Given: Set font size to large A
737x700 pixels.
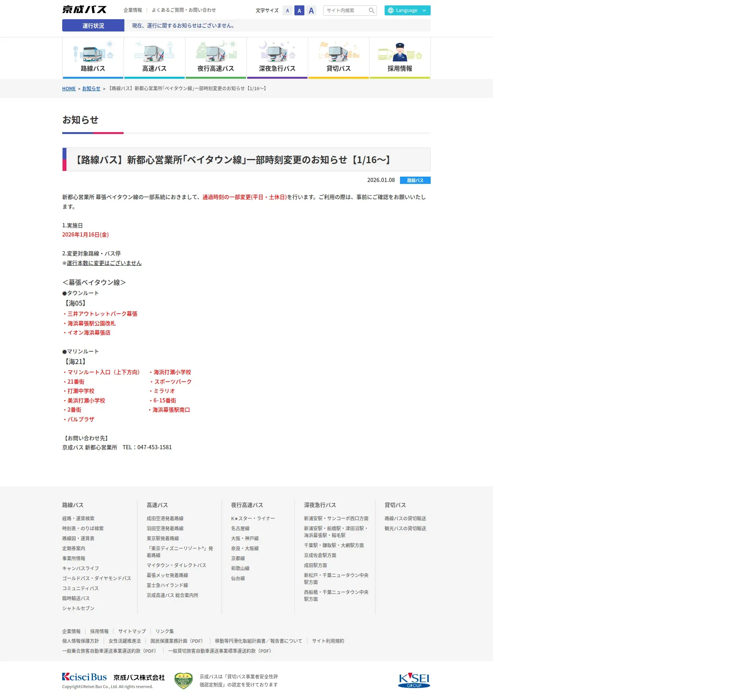Looking at the screenshot, I should coord(311,11).
